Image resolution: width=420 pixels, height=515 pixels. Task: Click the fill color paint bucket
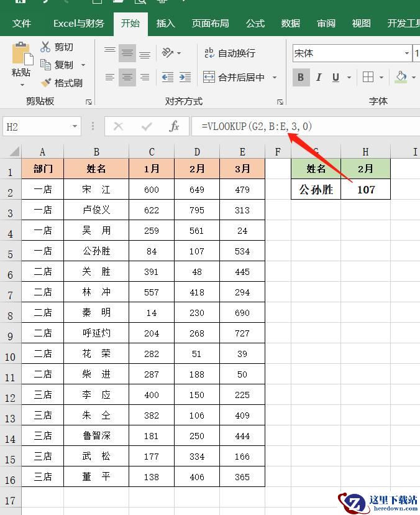(401, 77)
